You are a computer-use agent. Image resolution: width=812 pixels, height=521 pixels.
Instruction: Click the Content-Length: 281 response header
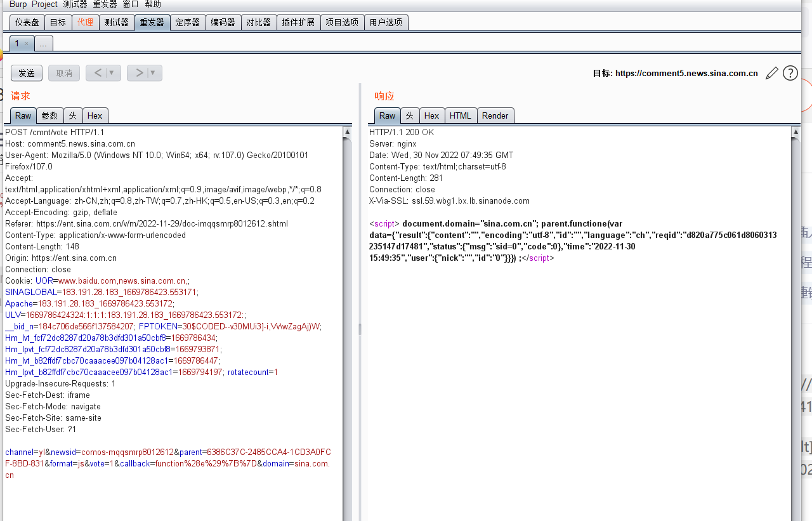pos(406,178)
